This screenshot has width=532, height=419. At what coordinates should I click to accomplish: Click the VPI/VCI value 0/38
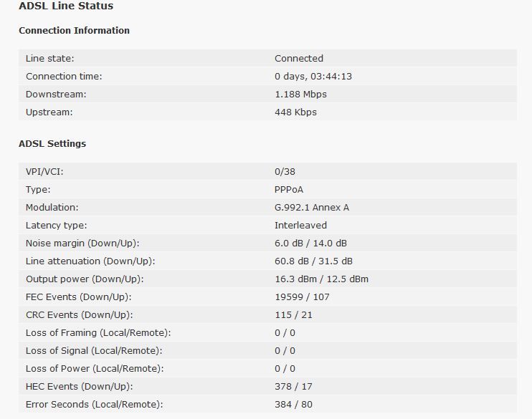tap(285, 171)
